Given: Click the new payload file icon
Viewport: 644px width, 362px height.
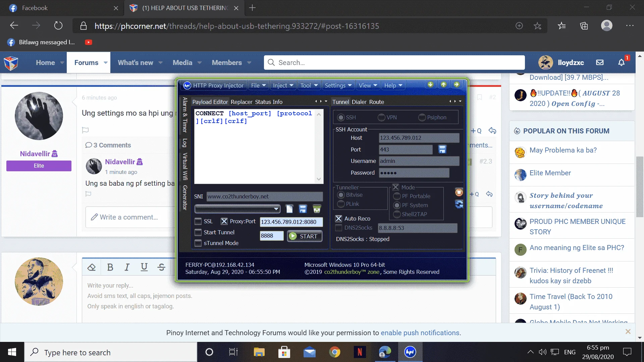Looking at the screenshot, I should click(x=289, y=209).
